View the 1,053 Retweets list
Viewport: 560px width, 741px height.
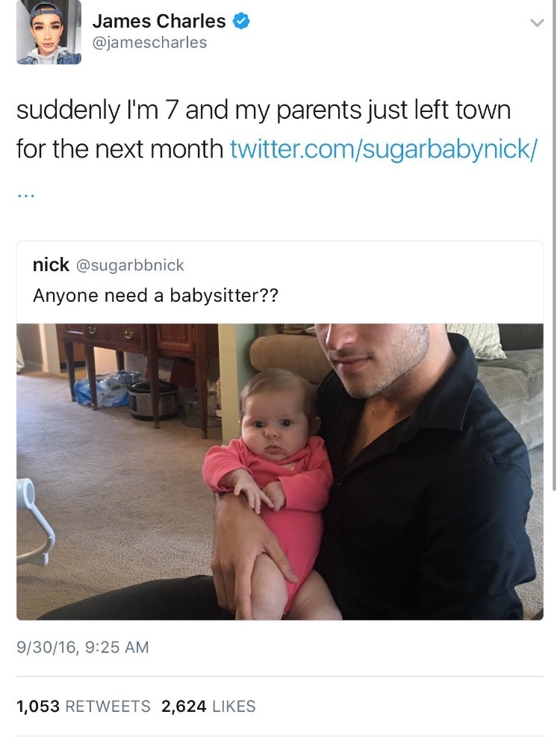tap(83, 706)
